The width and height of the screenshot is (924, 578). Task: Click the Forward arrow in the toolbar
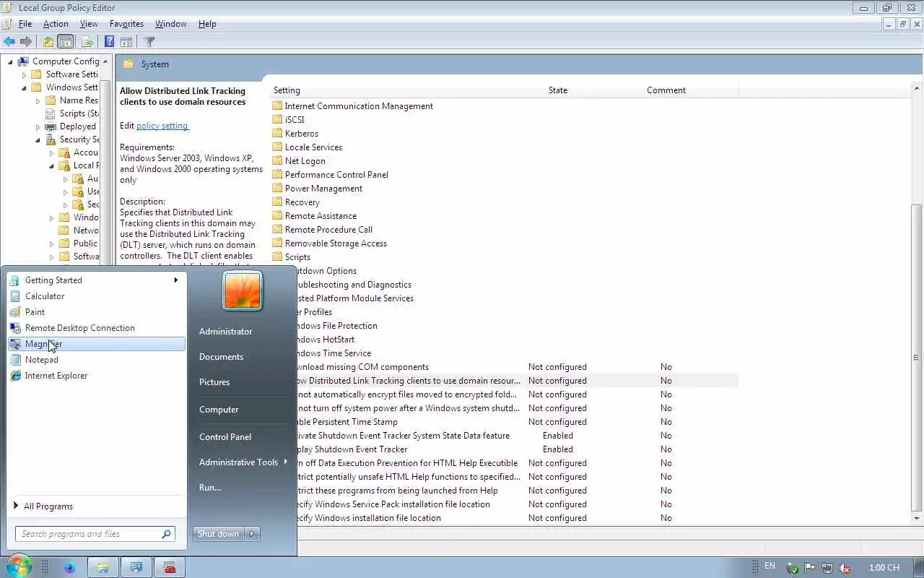pyautogui.click(x=26, y=42)
